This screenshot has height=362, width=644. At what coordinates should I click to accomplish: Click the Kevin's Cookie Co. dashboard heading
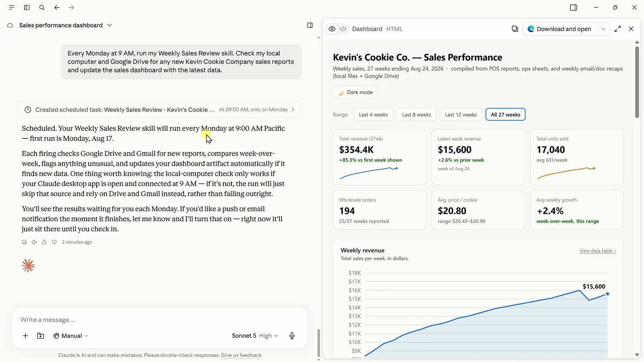click(417, 58)
